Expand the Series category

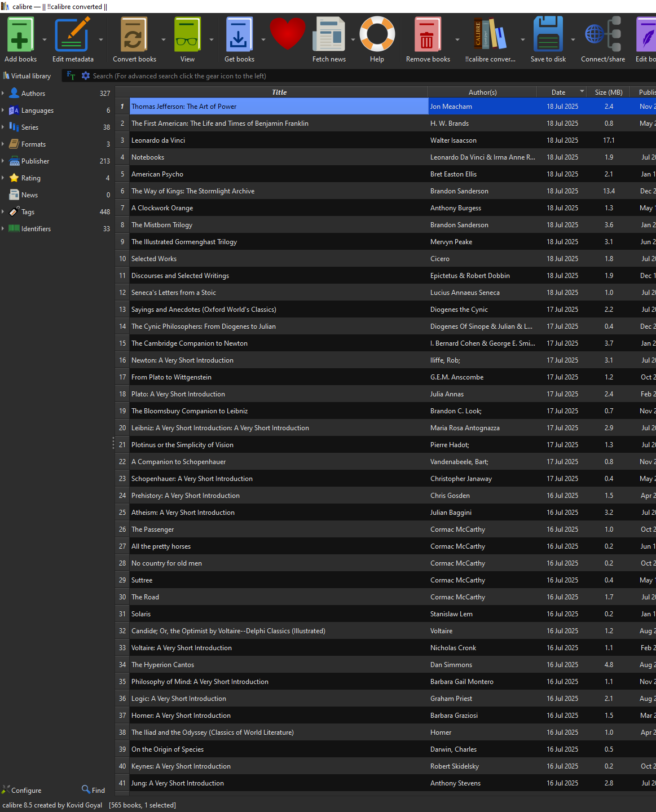click(x=3, y=127)
